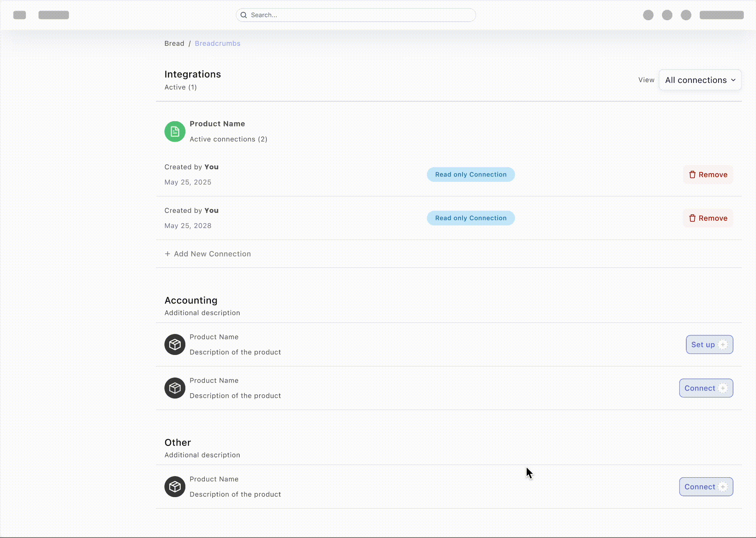Navigate to Bread in the breadcrumb

[174, 44]
